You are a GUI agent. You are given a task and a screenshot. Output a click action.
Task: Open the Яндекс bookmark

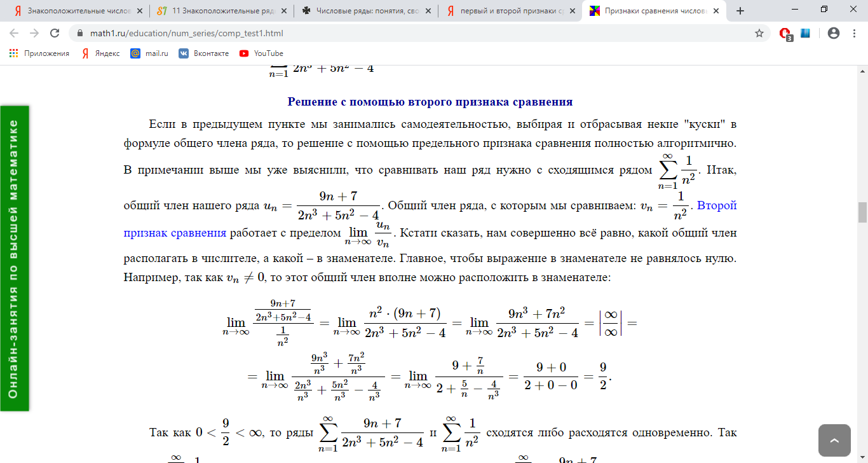pyautogui.click(x=100, y=53)
